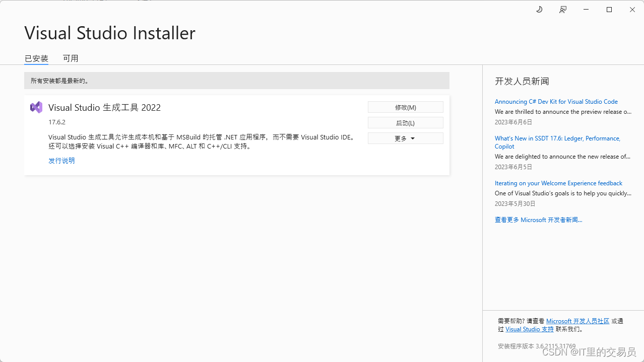
Task: Close the Visual Studio Installer window
Action: tap(632, 10)
